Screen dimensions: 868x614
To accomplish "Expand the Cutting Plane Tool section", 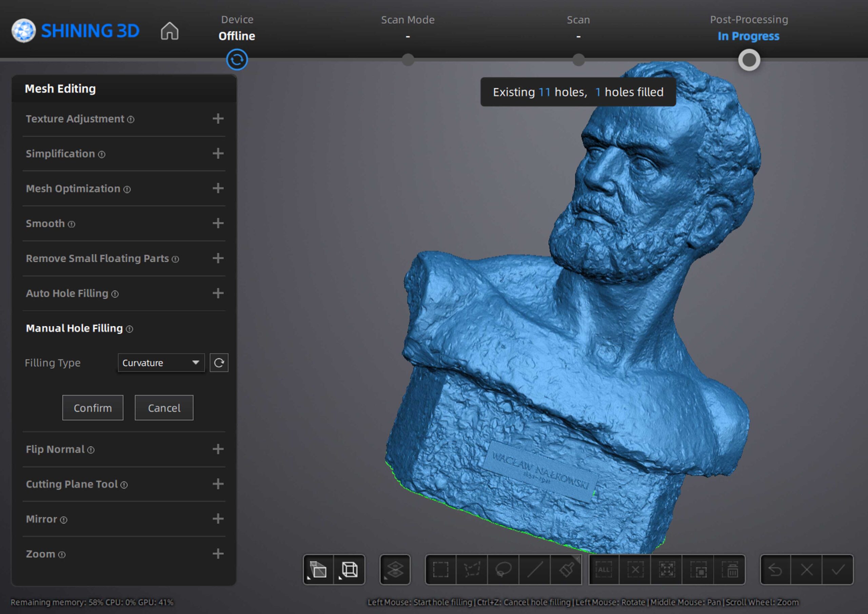I will click(x=218, y=484).
